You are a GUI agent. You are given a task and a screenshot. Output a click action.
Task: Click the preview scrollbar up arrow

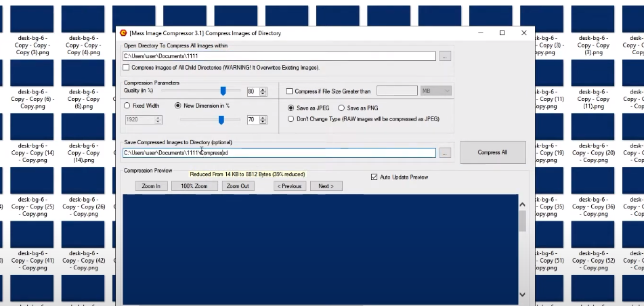[522, 204]
